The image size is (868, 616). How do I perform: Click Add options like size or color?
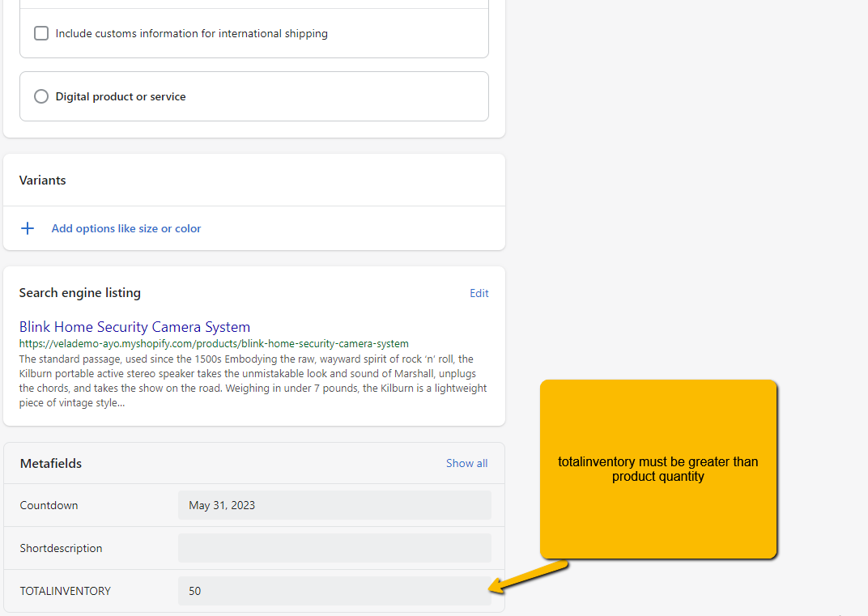coord(126,228)
